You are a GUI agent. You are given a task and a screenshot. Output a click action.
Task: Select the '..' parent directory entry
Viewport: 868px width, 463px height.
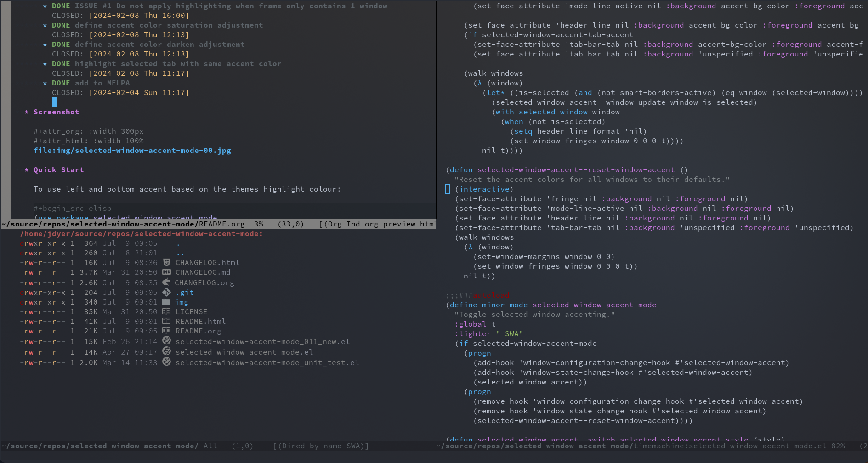180,254
